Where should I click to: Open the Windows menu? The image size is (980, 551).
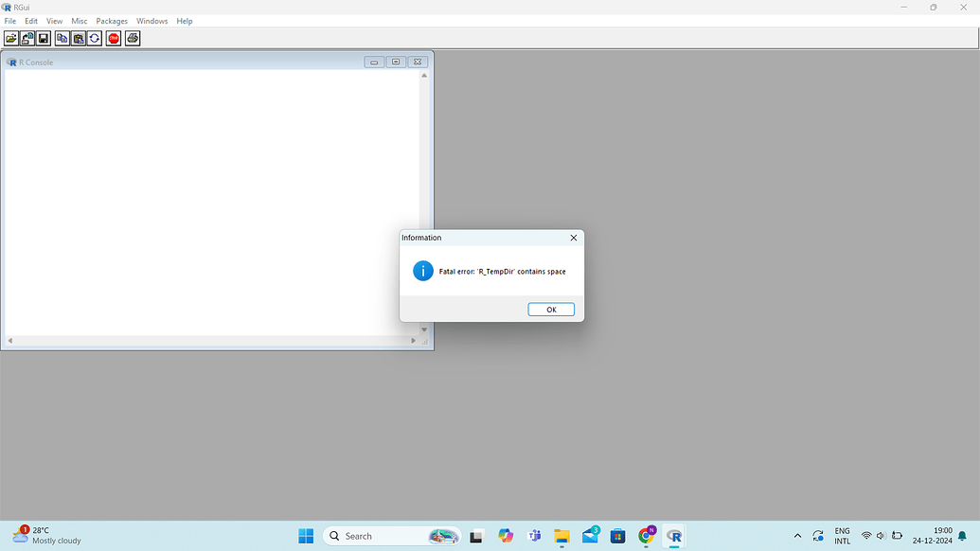pyautogui.click(x=151, y=21)
